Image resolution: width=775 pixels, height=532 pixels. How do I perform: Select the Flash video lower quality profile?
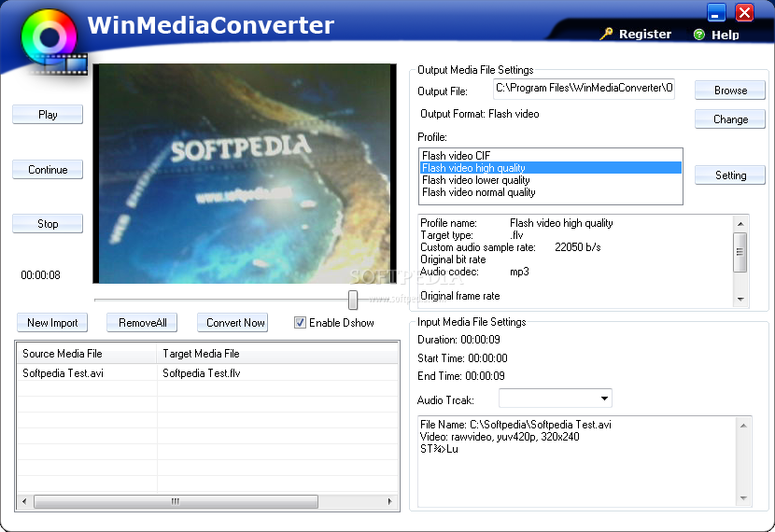(551, 180)
